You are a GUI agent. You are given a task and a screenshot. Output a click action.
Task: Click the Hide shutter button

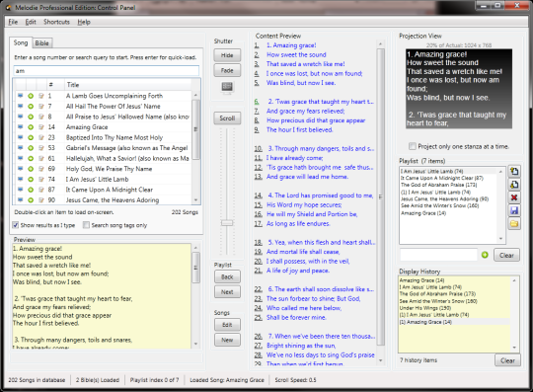[227, 55]
